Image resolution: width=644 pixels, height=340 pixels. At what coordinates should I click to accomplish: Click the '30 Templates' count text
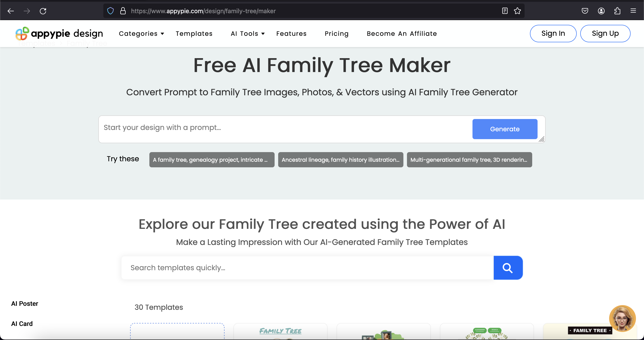[159, 307]
